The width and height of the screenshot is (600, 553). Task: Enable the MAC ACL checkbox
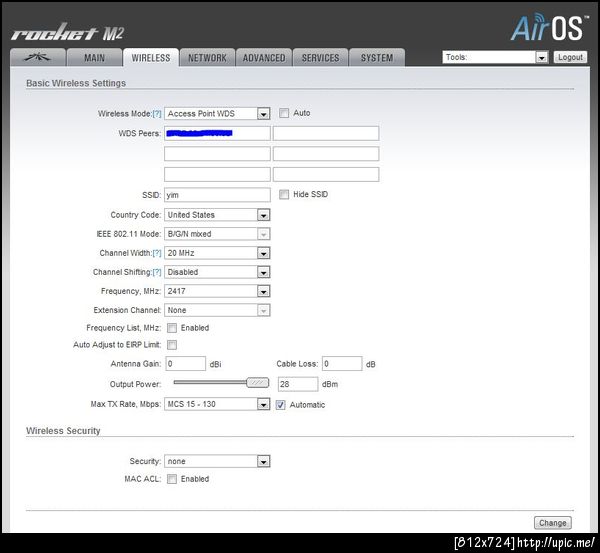(x=172, y=479)
